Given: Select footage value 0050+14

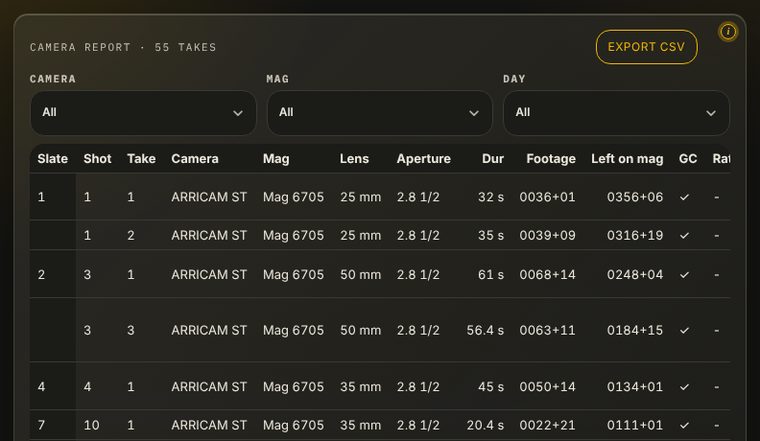Looking at the screenshot, I should click(547, 387).
